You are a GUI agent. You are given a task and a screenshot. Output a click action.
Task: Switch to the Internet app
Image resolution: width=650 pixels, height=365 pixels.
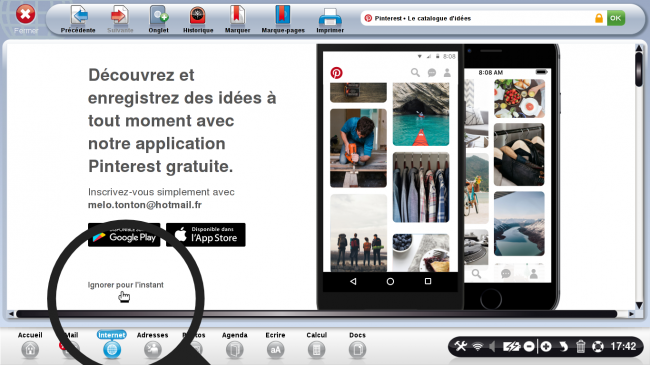112,345
